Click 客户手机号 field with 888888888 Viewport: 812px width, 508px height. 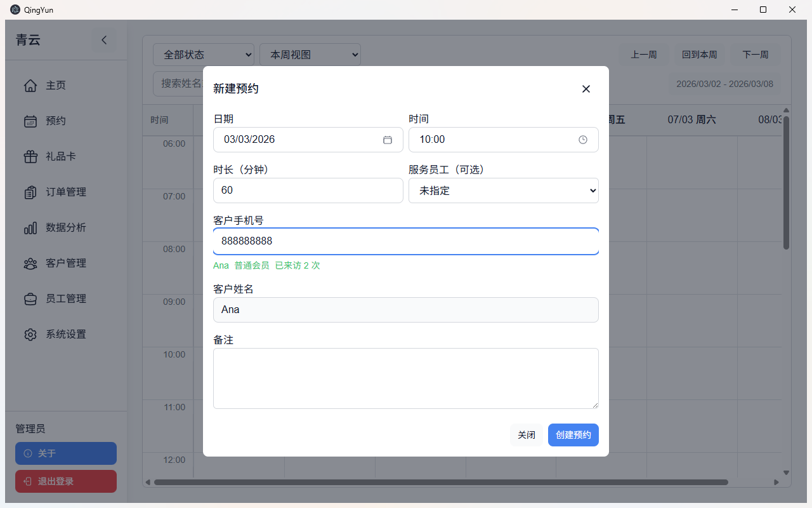[x=406, y=241]
